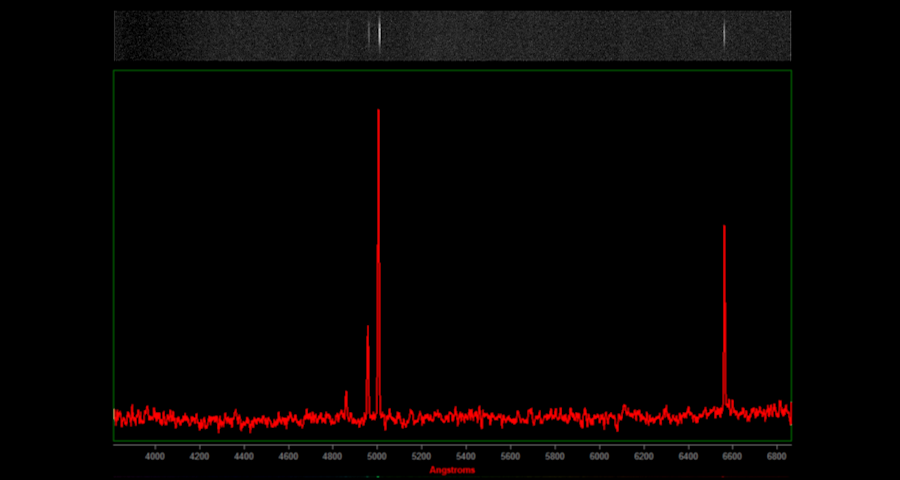The width and height of the screenshot is (900, 480).
Task: Click the medium peak near 4959 Angstroms
Action: [367, 328]
